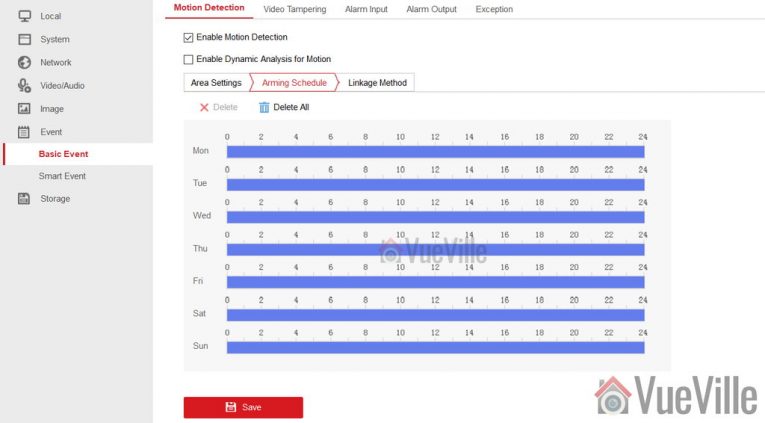Select the Sunday schedule bar
The image size is (765, 423).
click(x=435, y=347)
